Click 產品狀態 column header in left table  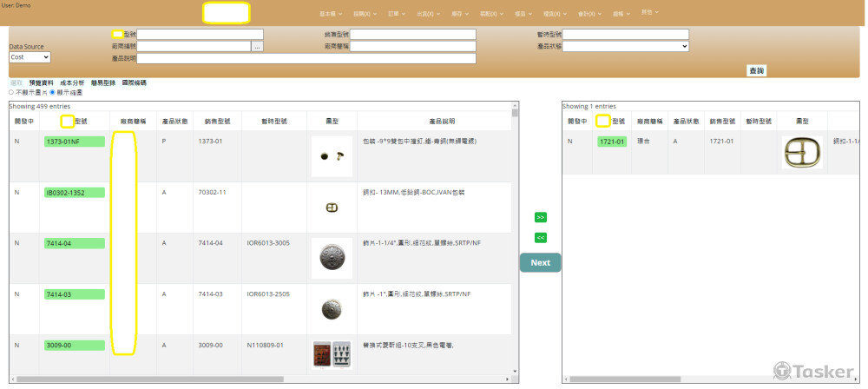coord(174,121)
